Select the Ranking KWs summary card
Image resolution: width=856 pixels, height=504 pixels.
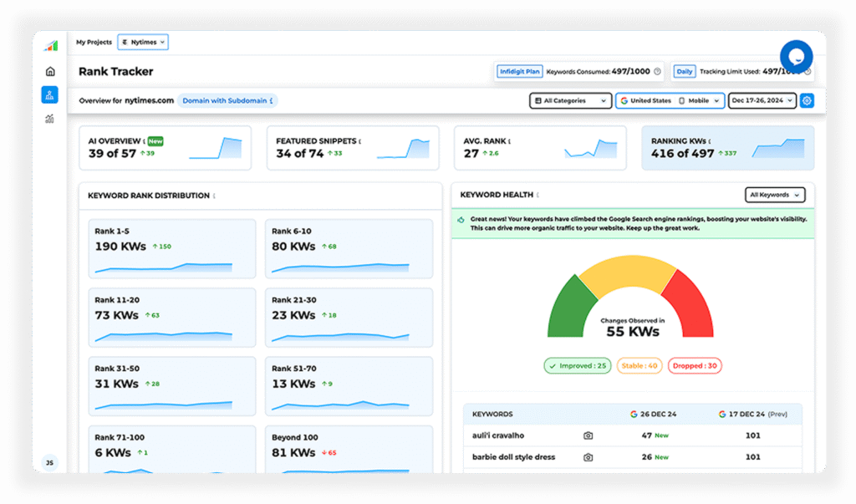727,148
